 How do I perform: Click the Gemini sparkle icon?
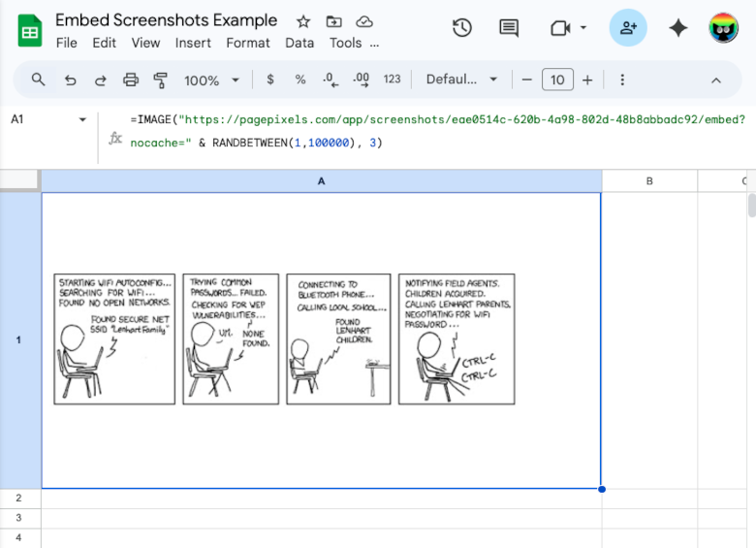pos(678,28)
